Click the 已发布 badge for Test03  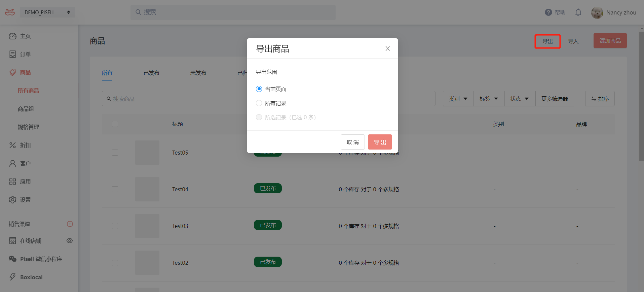click(268, 225)
